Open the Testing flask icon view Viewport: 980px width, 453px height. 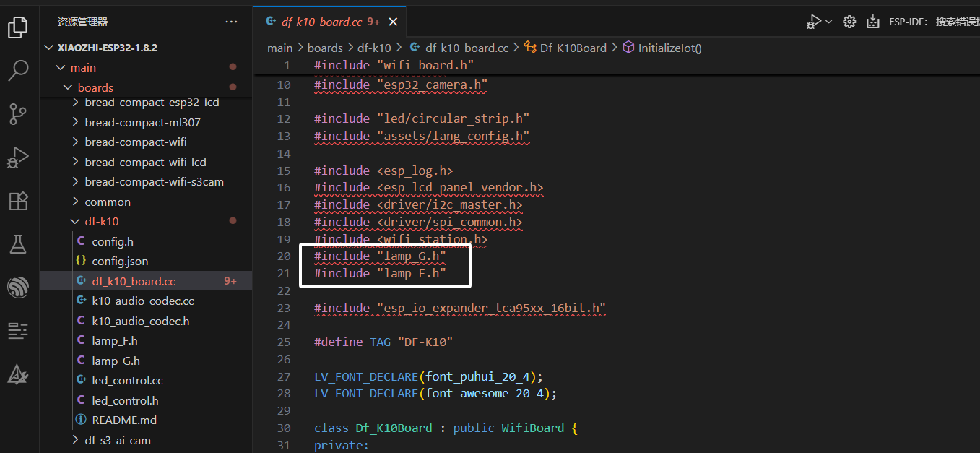(x=18, y=244)
